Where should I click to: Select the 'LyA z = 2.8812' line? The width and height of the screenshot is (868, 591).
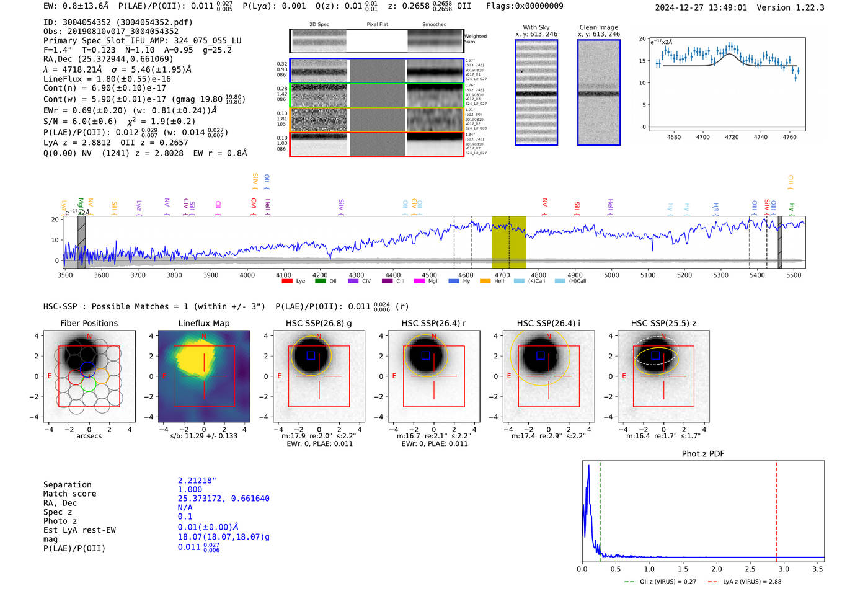pos(77,143)
